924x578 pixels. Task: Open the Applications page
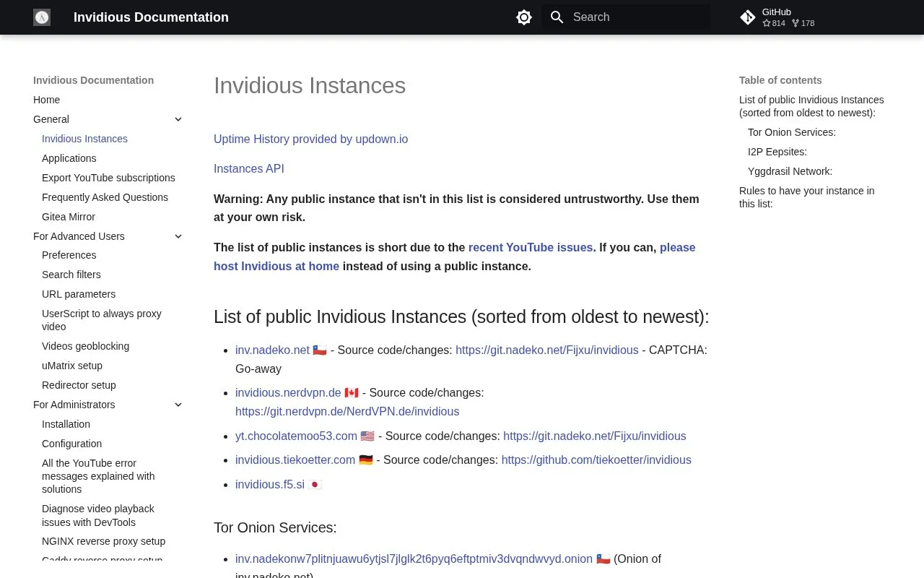coord(69,158)
